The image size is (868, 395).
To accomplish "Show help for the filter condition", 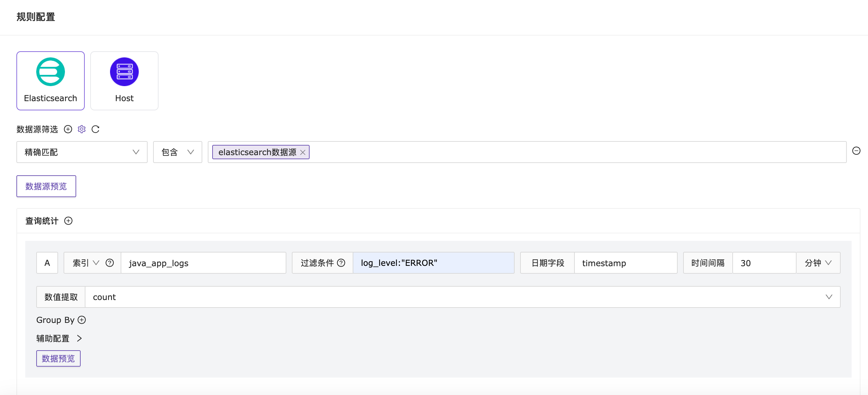I will pos(341,263).
